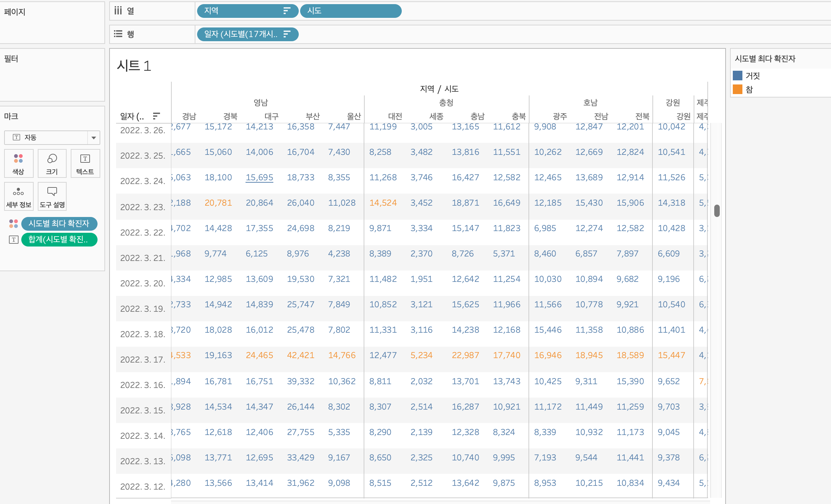The width and height of the screenshot is (831, 504).
Task: Click the text mark type icon in 자동 dropdown
Action: coord(16,137)
